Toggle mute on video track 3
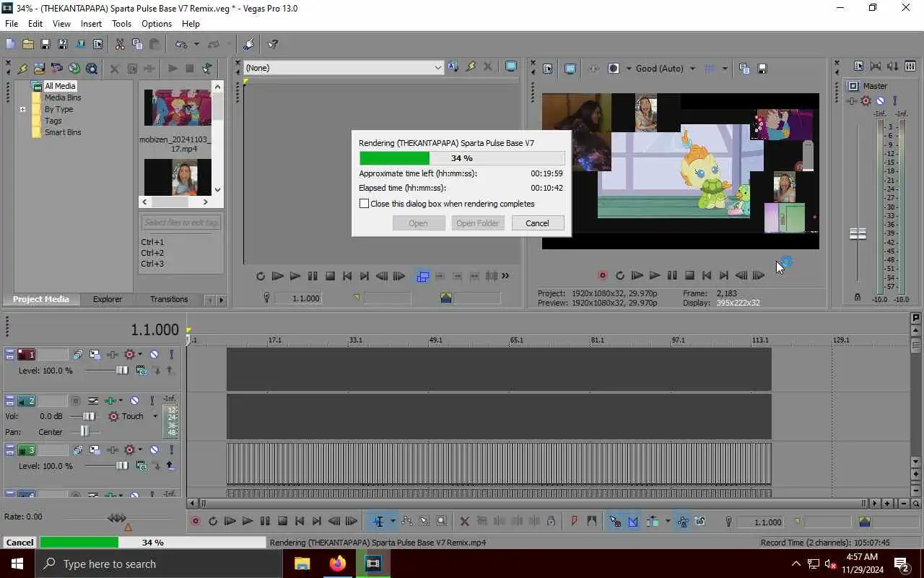924x578 pixels. [154, 450]
